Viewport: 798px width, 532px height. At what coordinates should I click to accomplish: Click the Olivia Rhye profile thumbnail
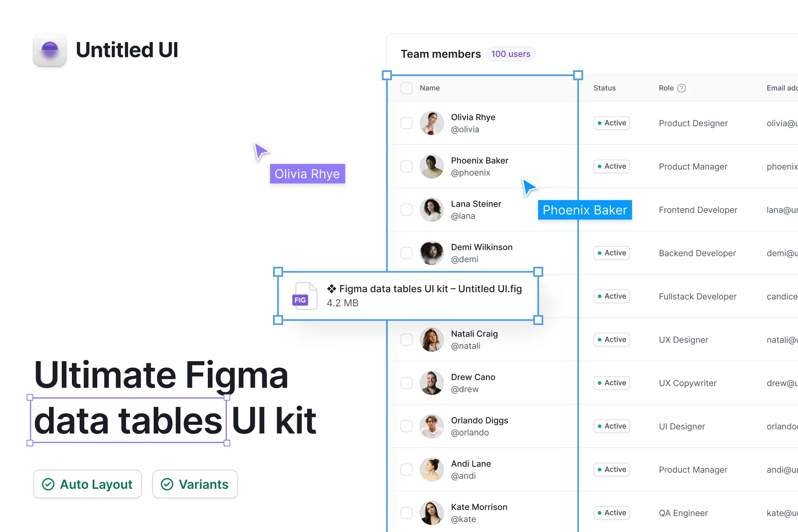[431, 123]
